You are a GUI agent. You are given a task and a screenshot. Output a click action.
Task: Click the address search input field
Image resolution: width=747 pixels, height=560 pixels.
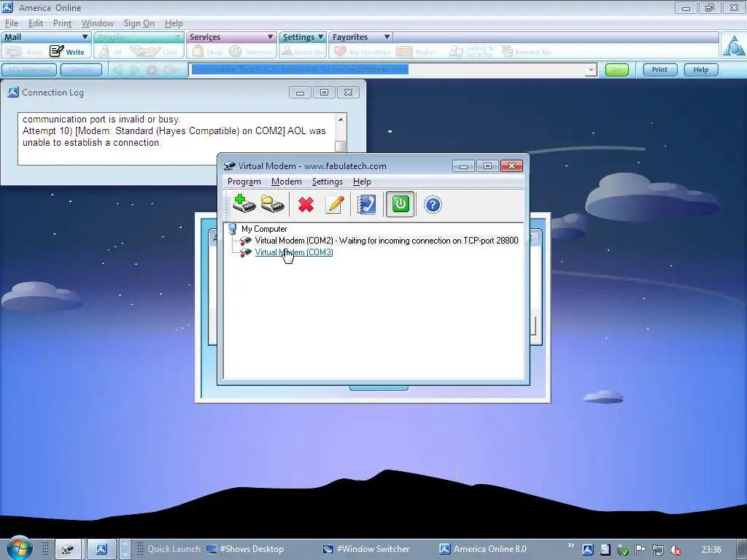[x=387, y=70]
